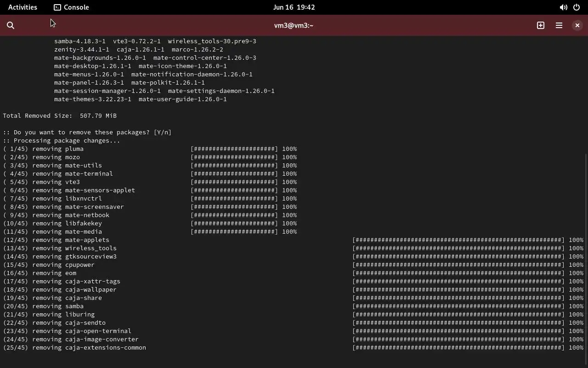
Task: Click the 'removing mate-utils' line
Action: point(150,166)
